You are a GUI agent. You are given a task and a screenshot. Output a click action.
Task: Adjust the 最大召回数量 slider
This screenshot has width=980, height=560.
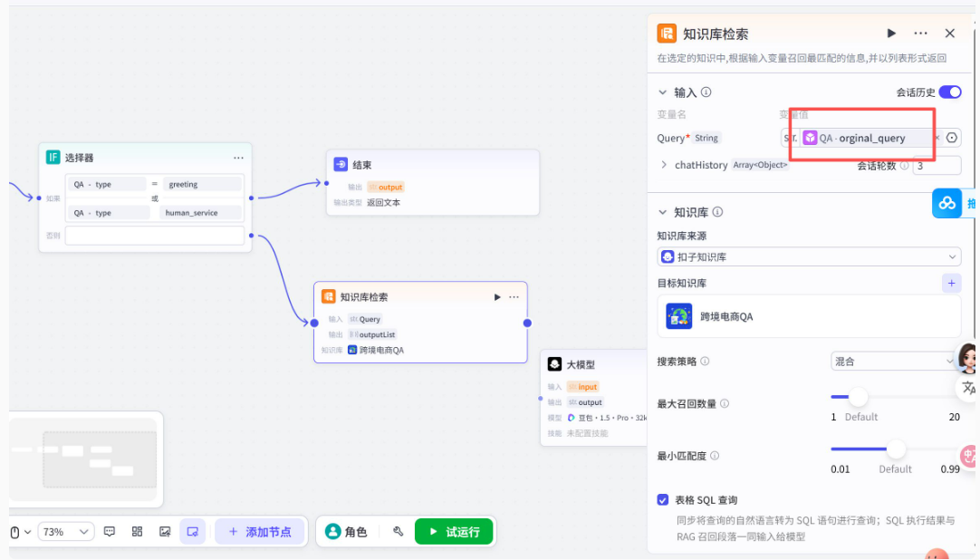point(858,397)
